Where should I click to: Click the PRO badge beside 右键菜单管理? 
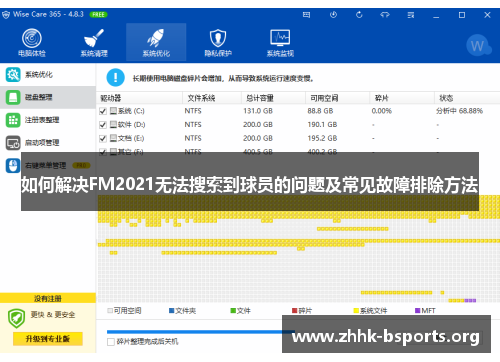[81, 165]
